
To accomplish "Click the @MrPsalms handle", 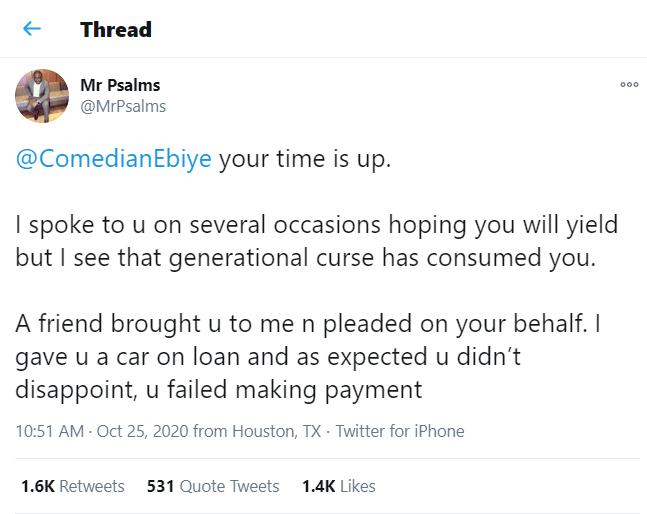I will pyautogui.click(x=123, y=106).
